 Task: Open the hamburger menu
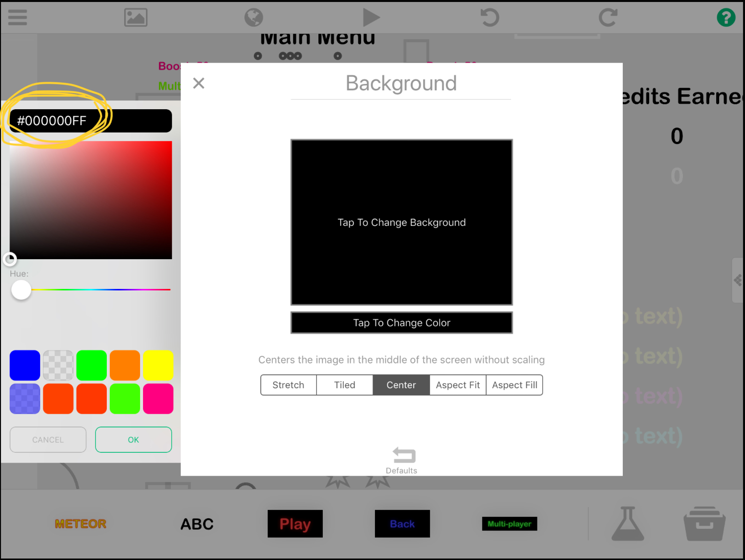click(17, 17)
